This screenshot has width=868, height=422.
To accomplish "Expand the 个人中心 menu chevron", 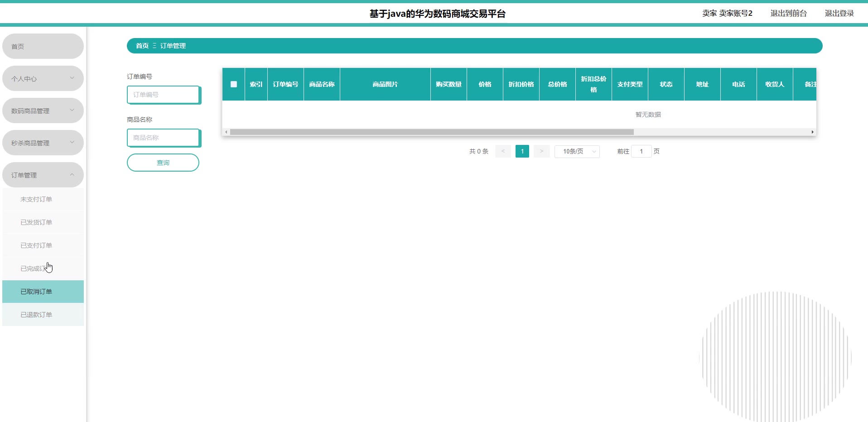I will (72, 78).
